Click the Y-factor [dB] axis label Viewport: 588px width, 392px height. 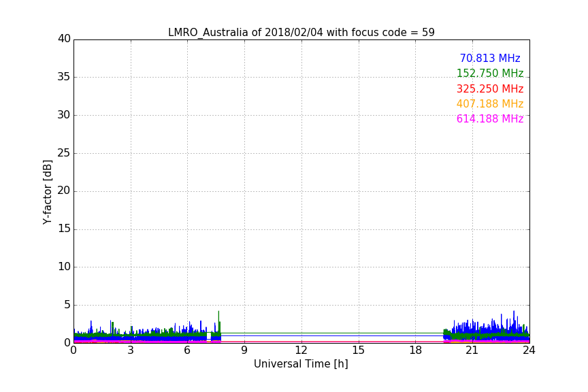(x=47, y=192)
